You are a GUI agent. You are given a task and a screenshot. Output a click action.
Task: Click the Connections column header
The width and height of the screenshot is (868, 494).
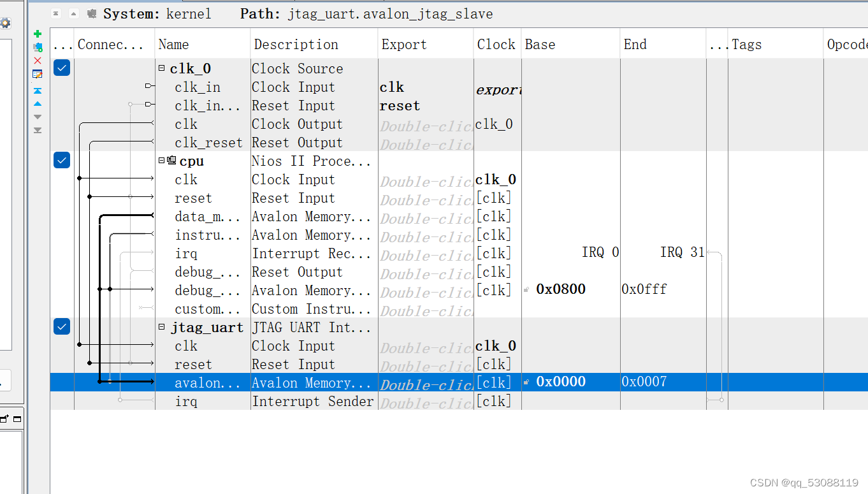tap(114, 44)
